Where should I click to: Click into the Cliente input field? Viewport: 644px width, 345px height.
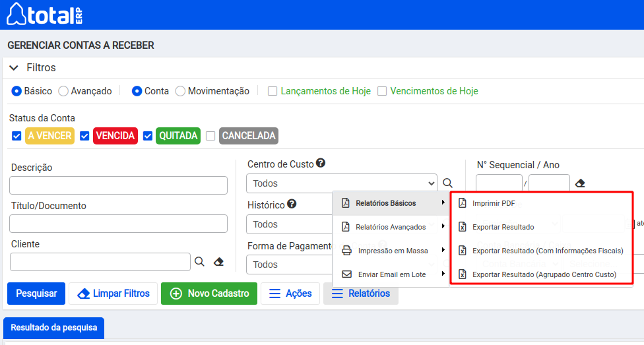[100, 262]
